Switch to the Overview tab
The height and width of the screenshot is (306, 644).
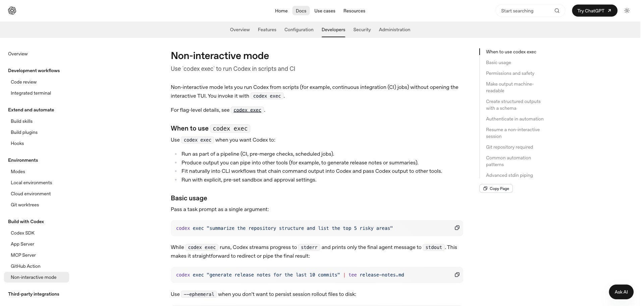pos(240,30)
